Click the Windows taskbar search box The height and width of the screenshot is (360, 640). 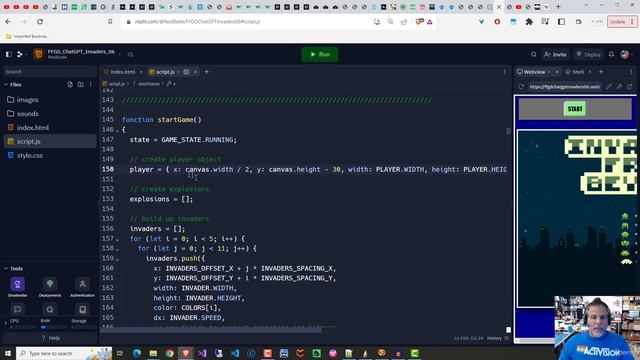pos(64,353)
